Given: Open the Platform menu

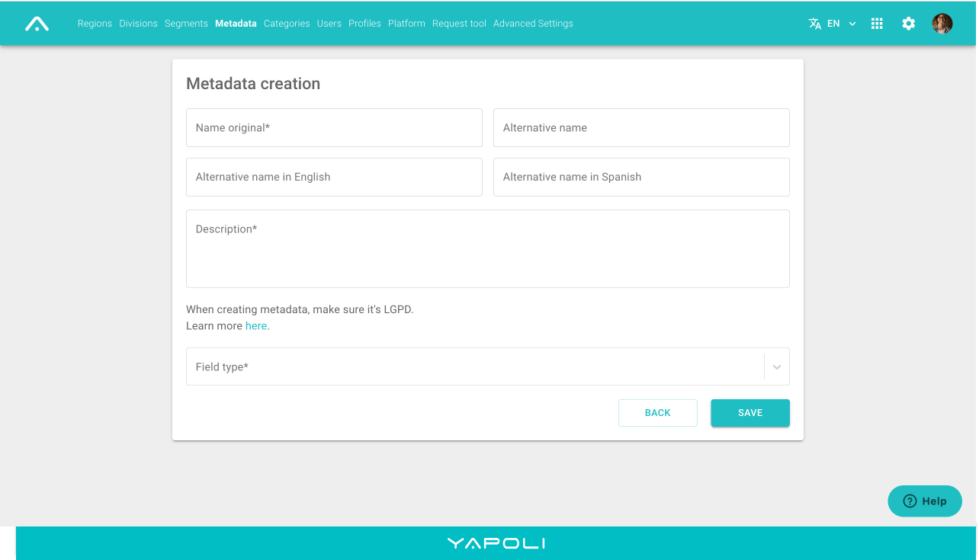Looking at the screenshot, I should click(x=406, y=24).
